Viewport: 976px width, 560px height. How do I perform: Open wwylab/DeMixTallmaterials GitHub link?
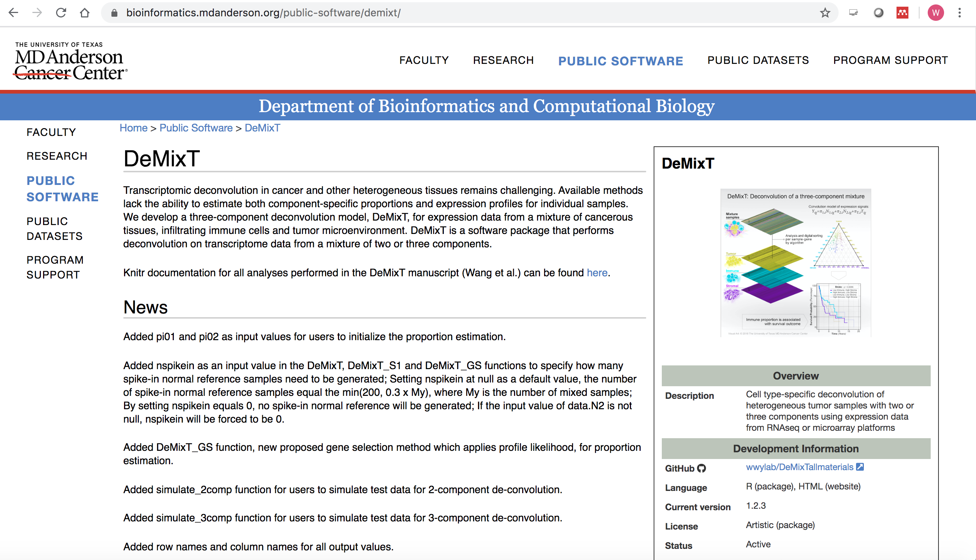799,467
